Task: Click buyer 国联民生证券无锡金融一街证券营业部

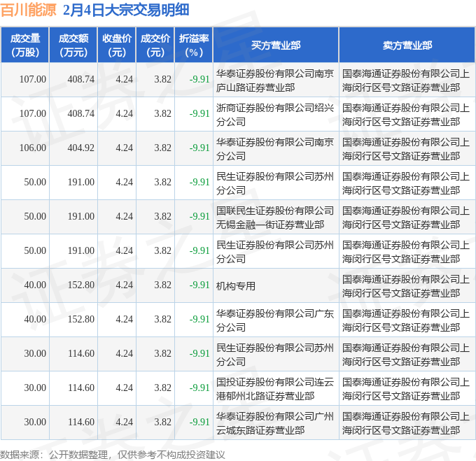Action: point(275,217)
